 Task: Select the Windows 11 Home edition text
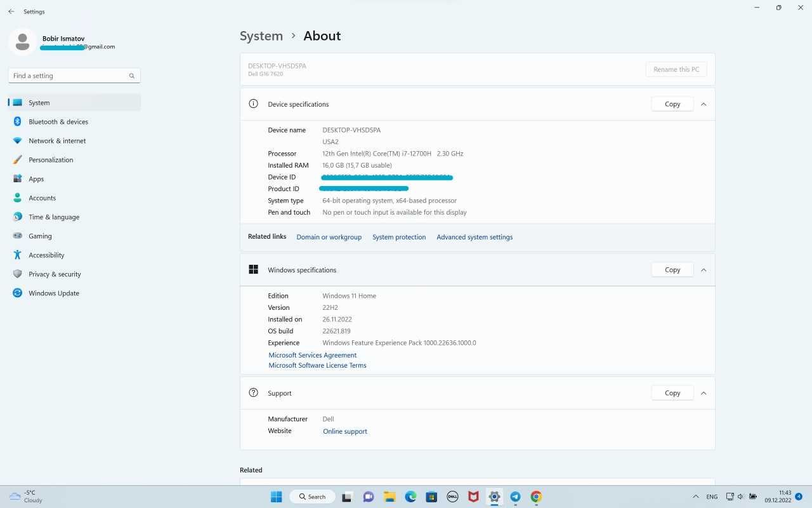click(349, 296)
